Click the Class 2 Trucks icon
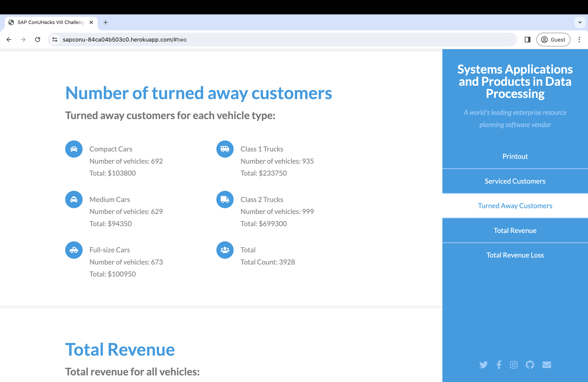The height and width of the screenshot is (382, 588). [x=225, y=199]
